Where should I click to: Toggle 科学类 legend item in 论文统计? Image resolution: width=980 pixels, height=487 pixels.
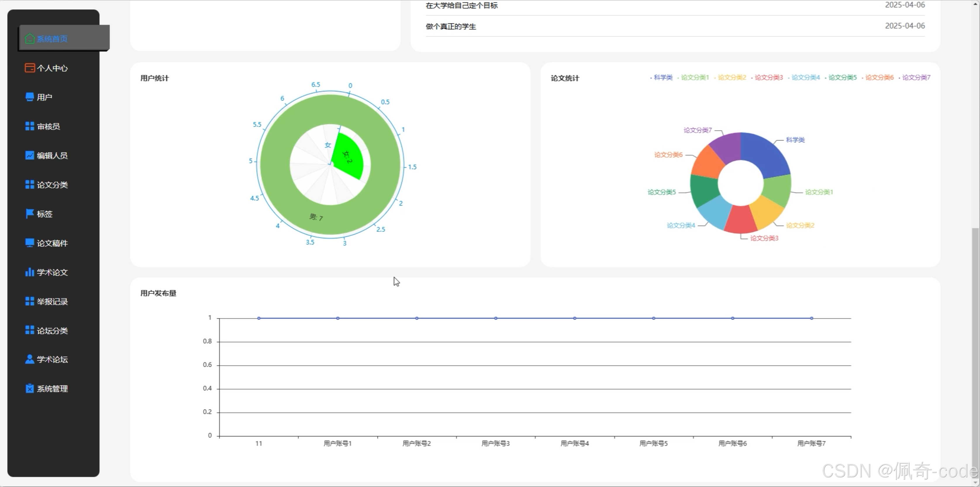click(x=663, y=78)
